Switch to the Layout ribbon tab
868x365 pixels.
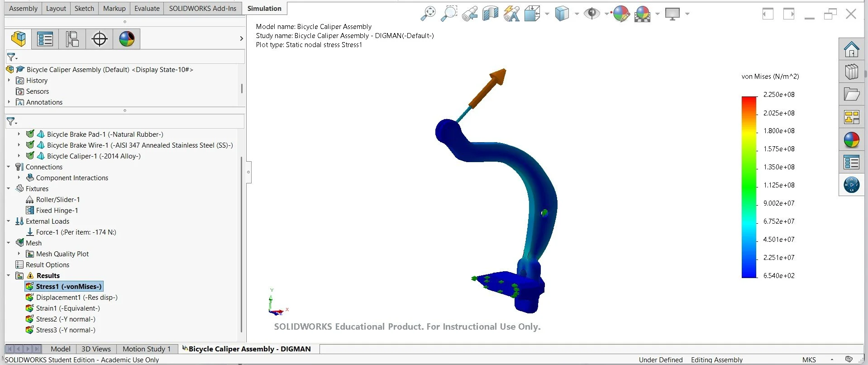pyautogui.click(x=56, y=8)
